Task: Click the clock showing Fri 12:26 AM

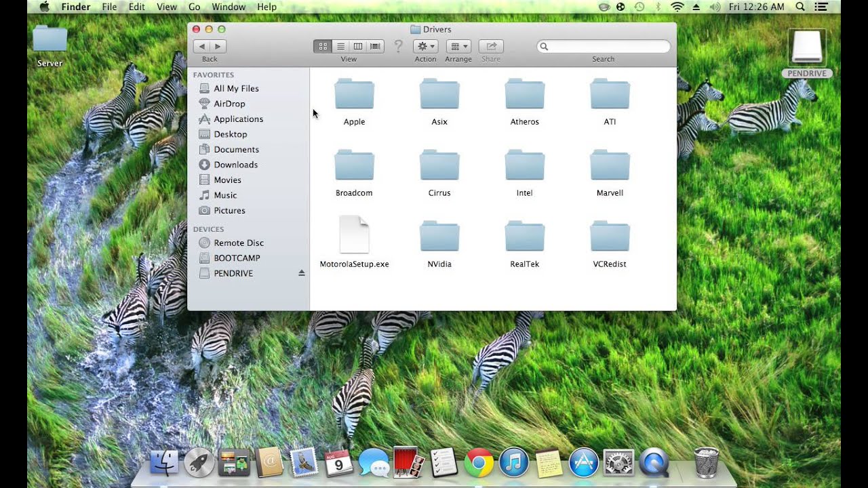Action: pyautogui.click(x=757, y=7)
